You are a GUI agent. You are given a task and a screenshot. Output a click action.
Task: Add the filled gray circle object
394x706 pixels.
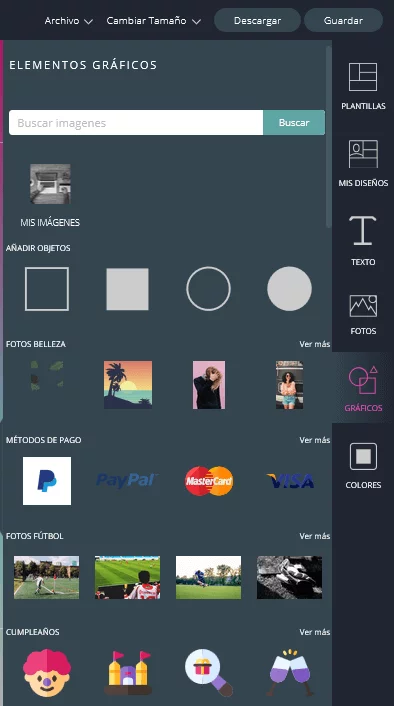tap(290, 289)
